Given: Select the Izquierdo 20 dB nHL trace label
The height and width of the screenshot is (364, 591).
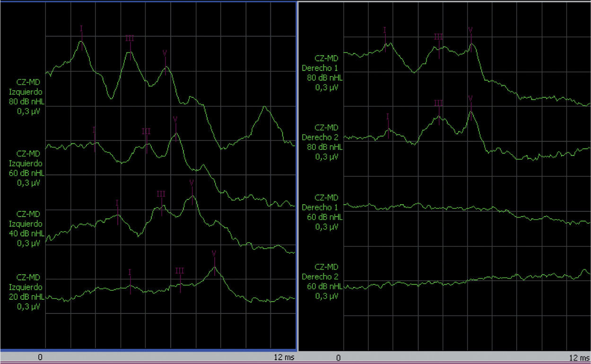Looking at the screenshot, I should tap(26, 292).
